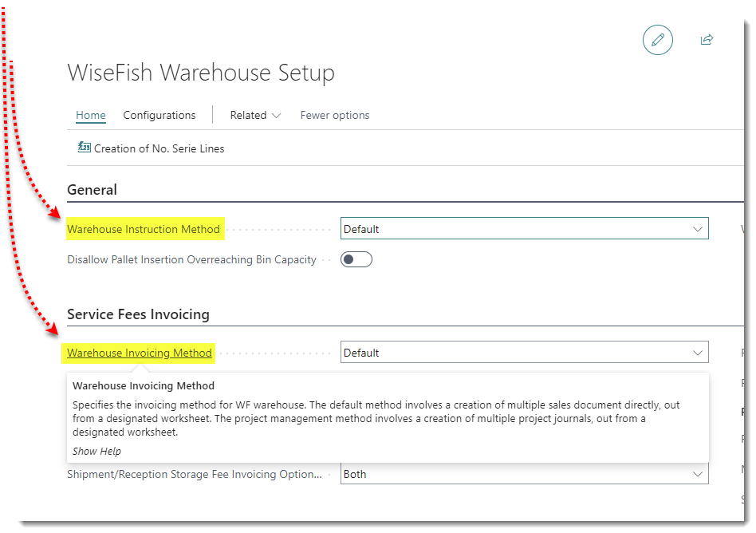Click Fewer options in the action bar
This screenshot has height=533, width=756.
click(x=335, y=115)
